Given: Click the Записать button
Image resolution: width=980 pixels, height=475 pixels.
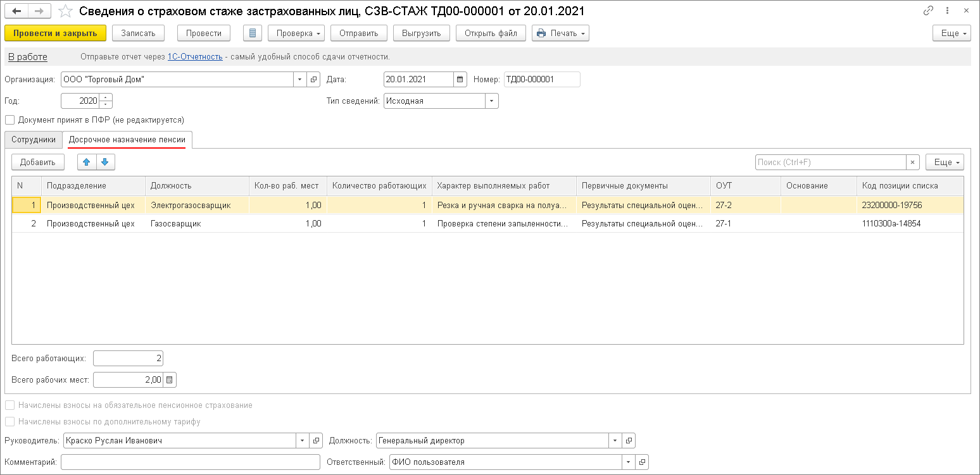Looking at the screenshot, I should tap(138, 33).
